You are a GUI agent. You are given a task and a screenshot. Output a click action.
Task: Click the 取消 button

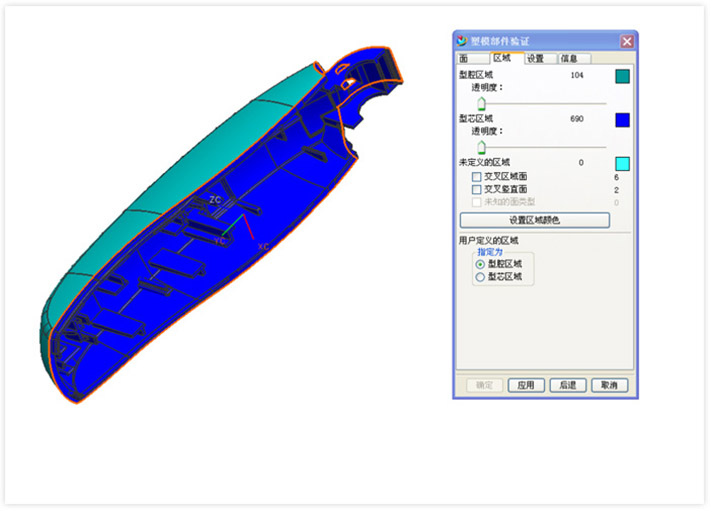tap(609, 385)
